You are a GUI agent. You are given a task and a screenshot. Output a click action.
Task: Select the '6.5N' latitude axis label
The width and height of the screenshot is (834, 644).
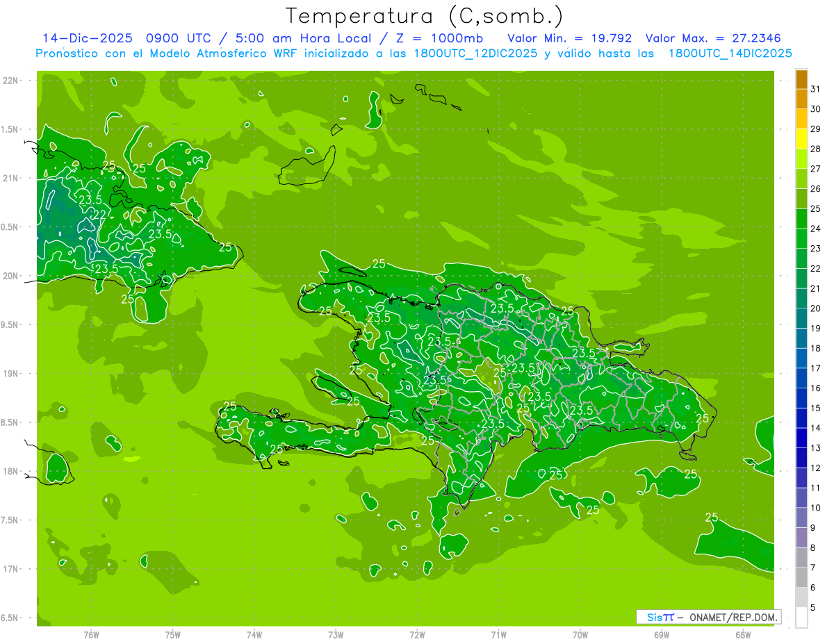pyautogui.click(x=10, y=618)
